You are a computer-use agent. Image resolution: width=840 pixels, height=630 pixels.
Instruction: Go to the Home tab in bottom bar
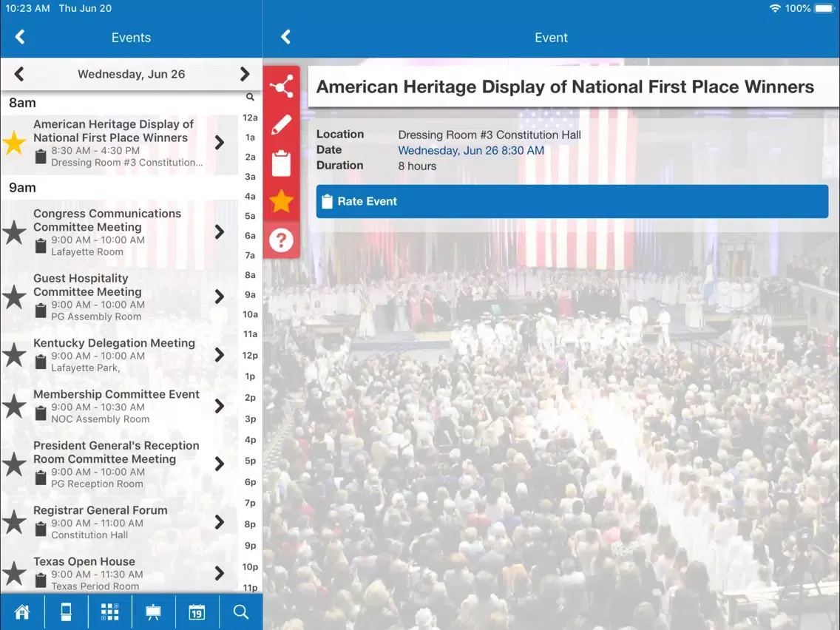coord(22,612)
